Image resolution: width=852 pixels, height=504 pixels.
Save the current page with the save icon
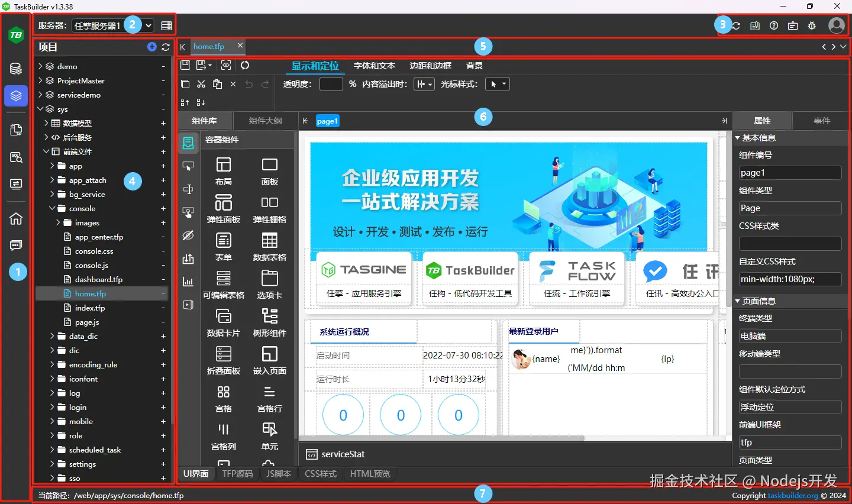point(185,65)
